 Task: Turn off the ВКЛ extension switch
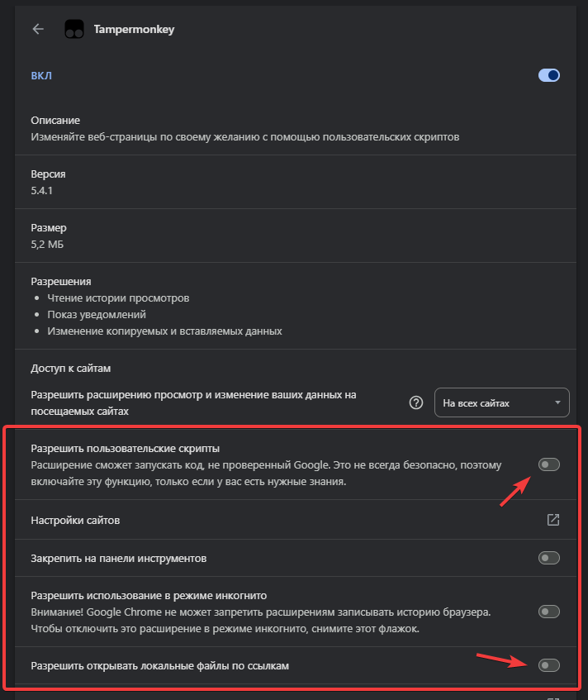[548, 74]
